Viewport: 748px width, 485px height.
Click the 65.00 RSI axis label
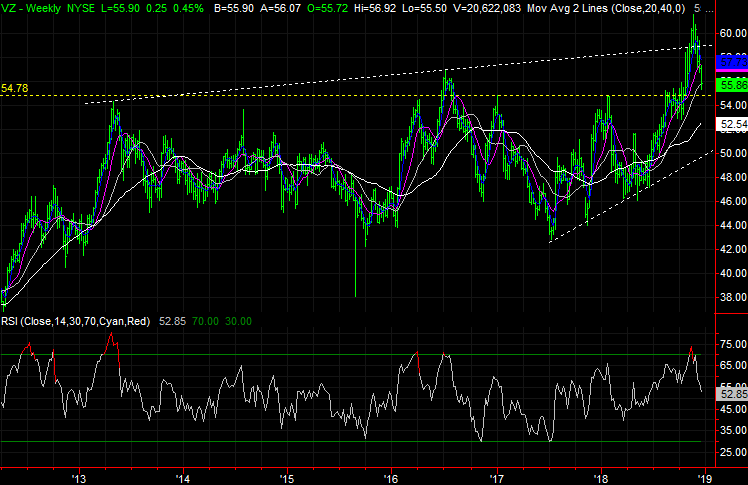coord(733,365)
